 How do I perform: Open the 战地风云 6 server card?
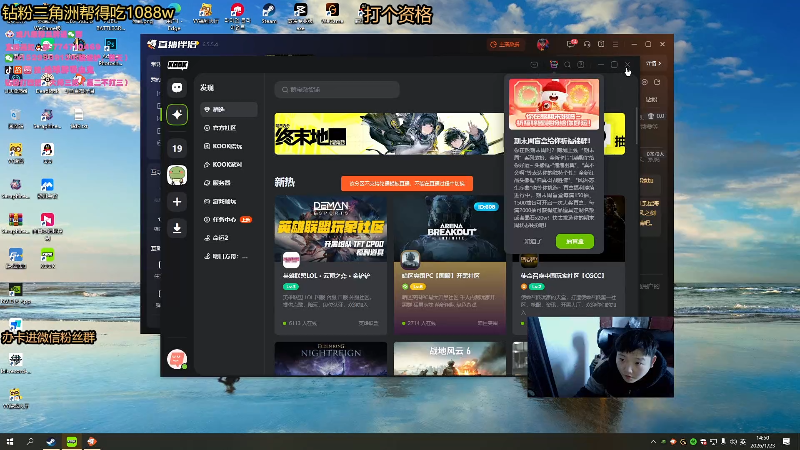pos(449,359)
